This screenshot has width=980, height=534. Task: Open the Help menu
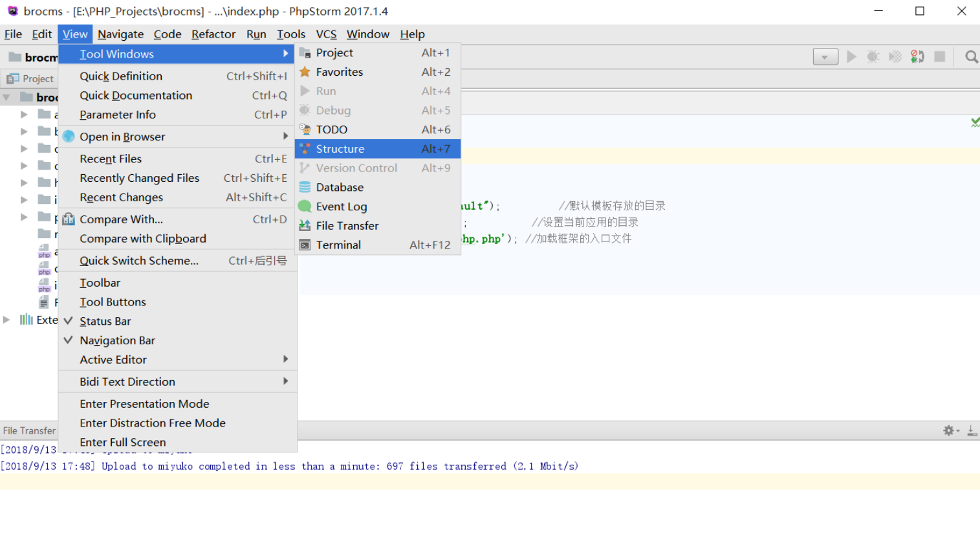click(x=412, y=34)
